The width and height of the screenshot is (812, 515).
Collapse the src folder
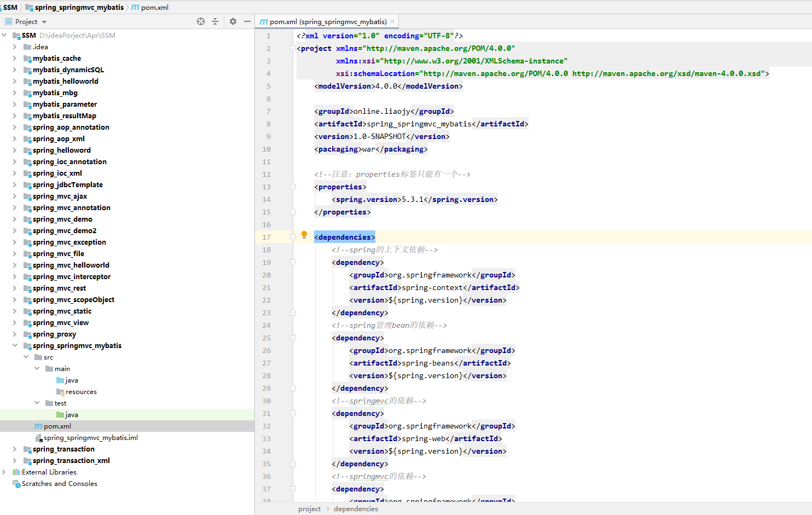26,357
